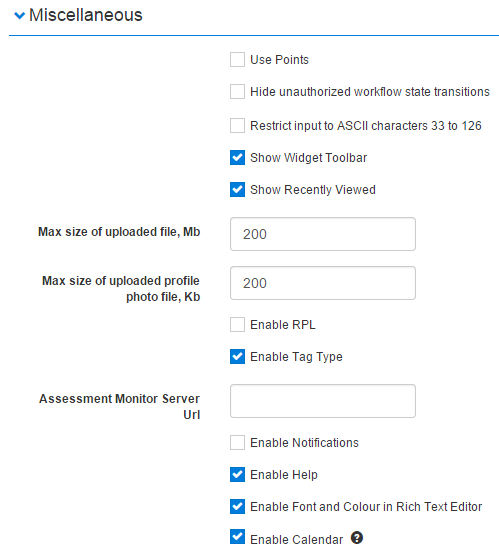This screenshot has width=499, height=557.
Task: Collapse the Miscellaneous section chevron
Action: [19, 15]
